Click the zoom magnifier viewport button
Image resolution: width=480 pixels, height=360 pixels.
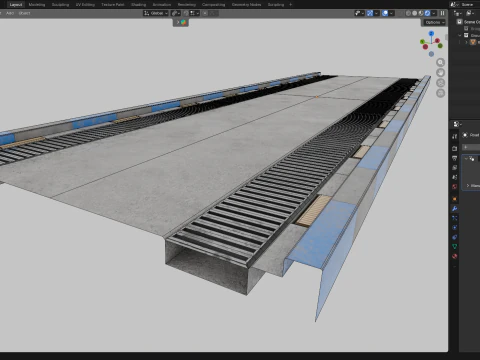(441, 62)
